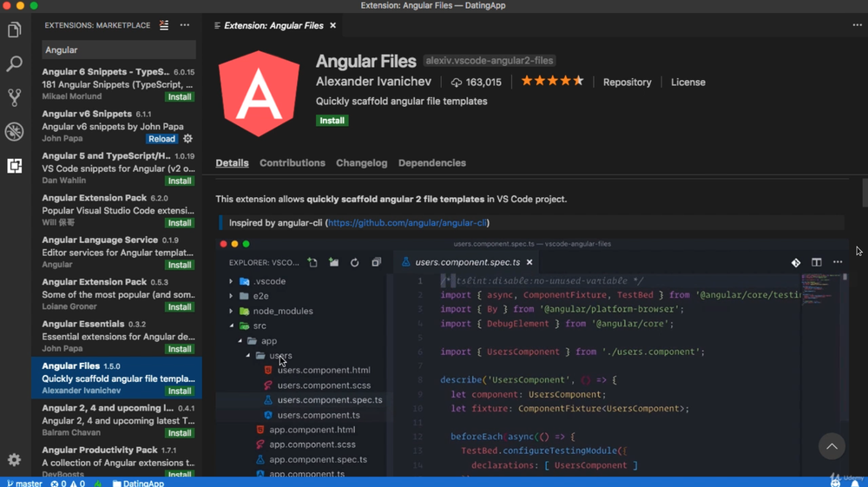Click the five-star rating
The height and width of the screenshot is (487, 868).
(x=552, y=82)
